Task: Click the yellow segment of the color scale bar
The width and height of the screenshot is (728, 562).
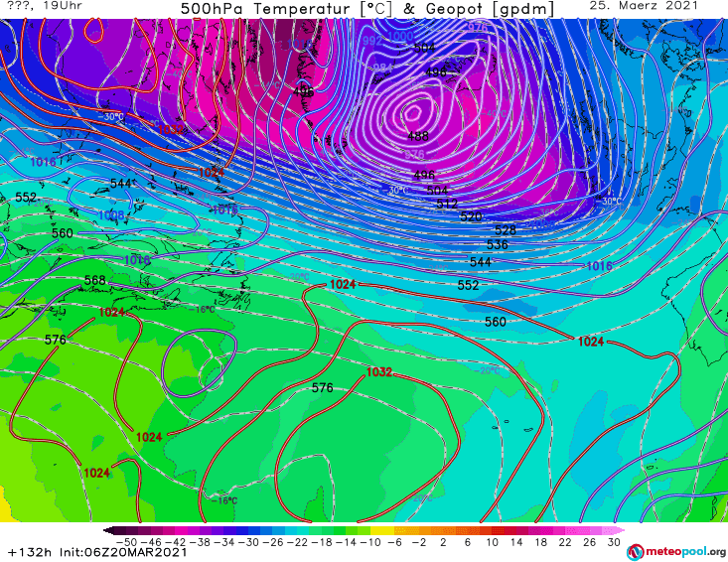Action: tap(382, 530)
